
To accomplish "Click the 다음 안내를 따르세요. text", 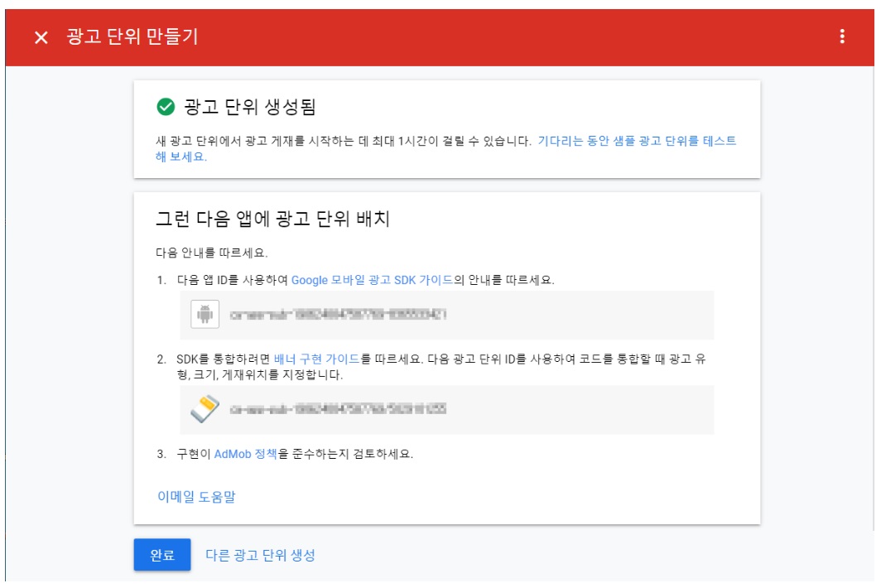I will point(212,253).
